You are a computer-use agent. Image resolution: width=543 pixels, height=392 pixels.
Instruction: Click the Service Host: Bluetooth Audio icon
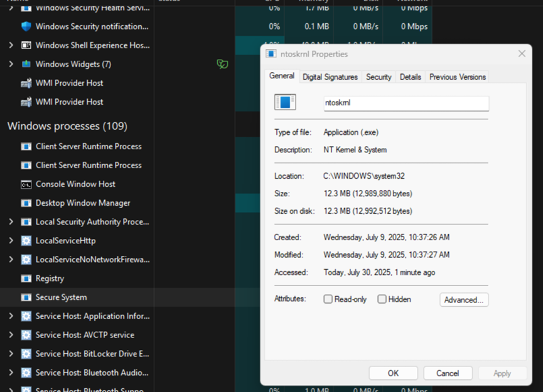click(26, 373)
